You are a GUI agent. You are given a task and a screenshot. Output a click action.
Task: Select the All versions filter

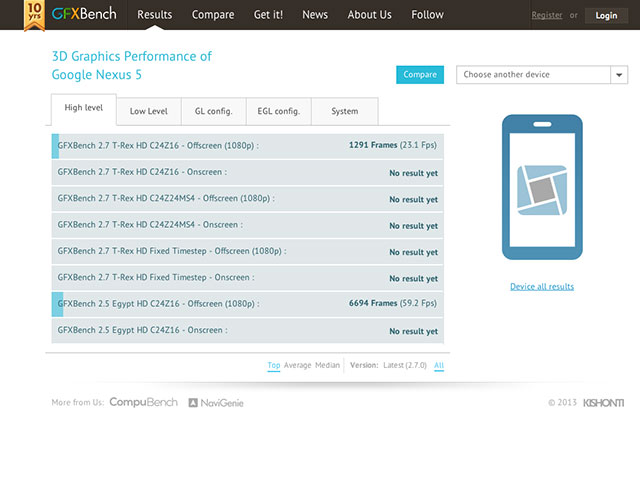(x=439, y=365)
